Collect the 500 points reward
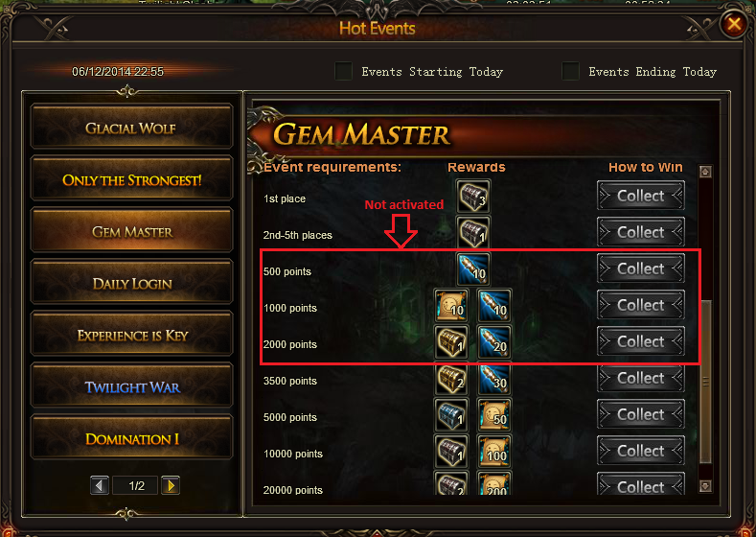The image size is (756, 537). point(641,268)
